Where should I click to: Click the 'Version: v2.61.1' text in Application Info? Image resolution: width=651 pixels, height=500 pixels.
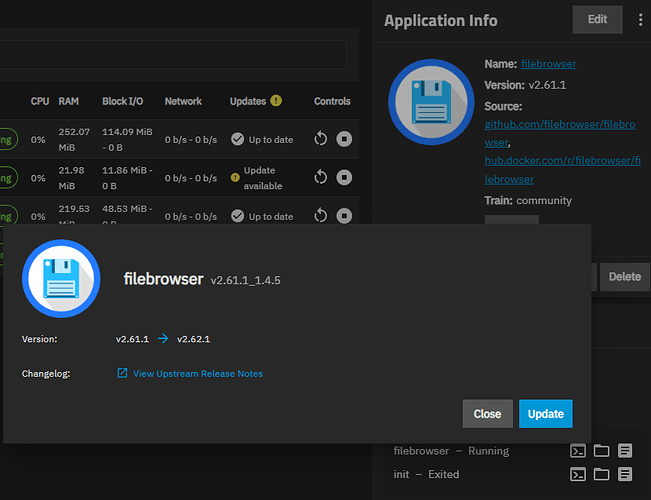point(525,85)
